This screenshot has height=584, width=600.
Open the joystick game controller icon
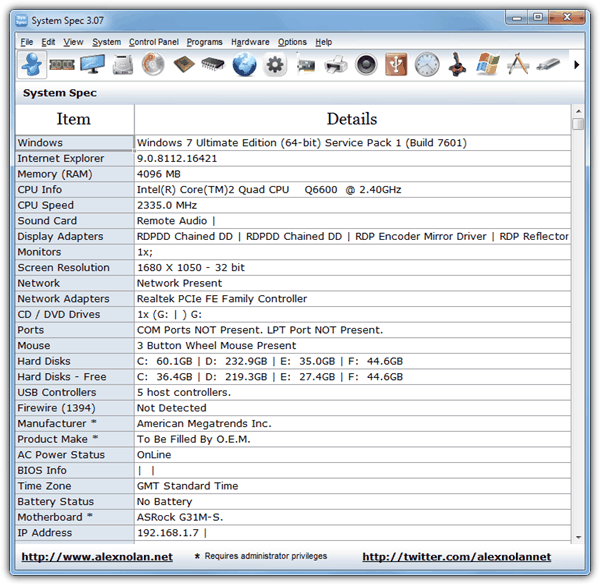click(x=457, y=64)
